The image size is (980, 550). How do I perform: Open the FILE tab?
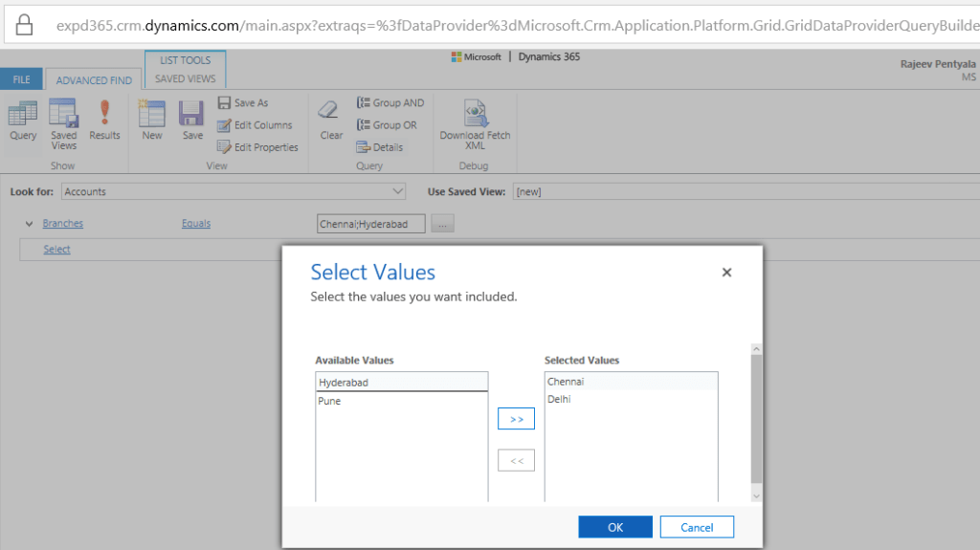pyautogui.click(x=21, y=79)
